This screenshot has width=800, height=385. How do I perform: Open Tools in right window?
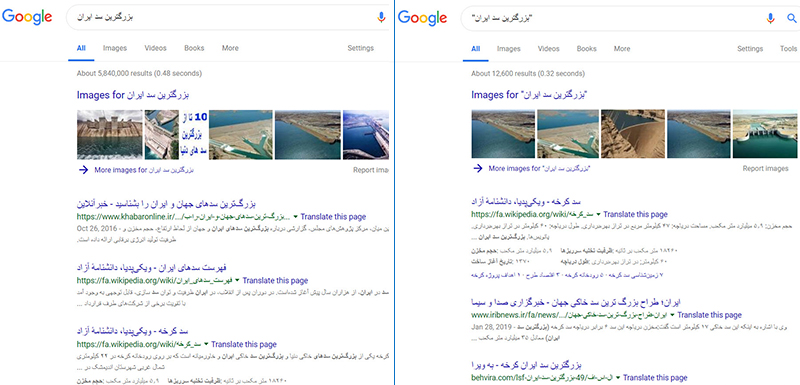[x=788, y=49]
